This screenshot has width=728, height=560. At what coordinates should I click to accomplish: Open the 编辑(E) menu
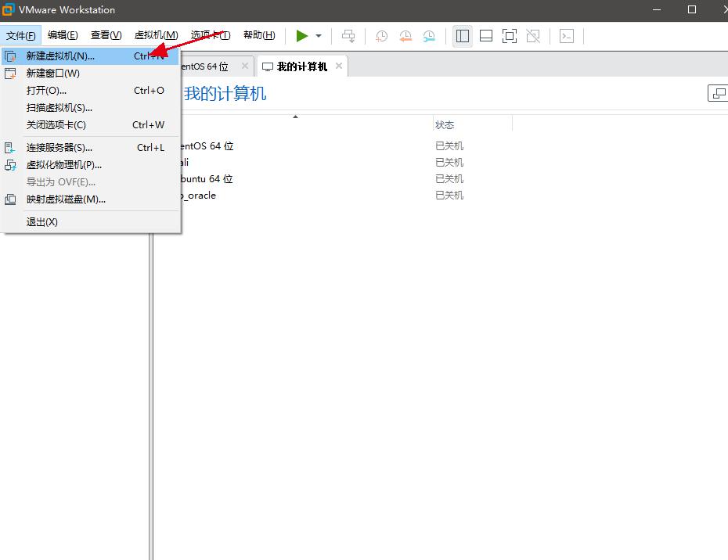(63, 35)
